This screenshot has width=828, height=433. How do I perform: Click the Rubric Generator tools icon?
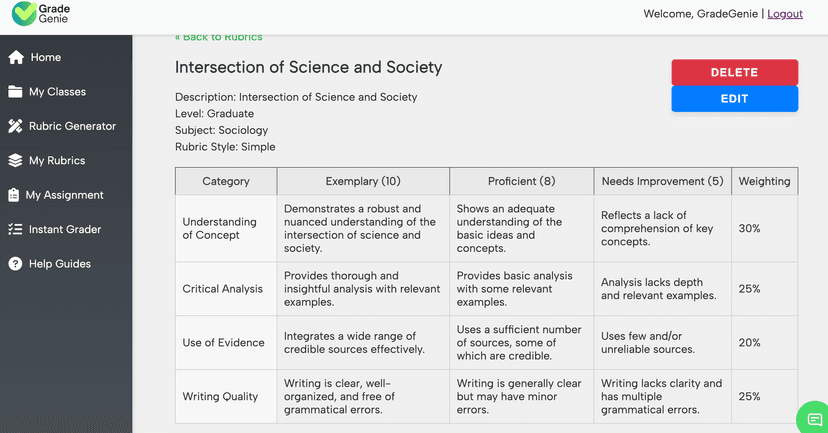coord(16,126)
